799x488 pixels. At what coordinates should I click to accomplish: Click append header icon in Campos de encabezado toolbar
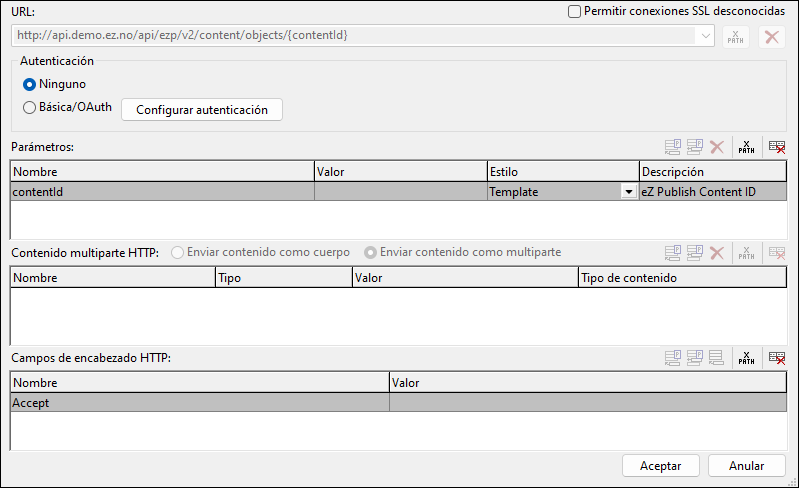673,358
